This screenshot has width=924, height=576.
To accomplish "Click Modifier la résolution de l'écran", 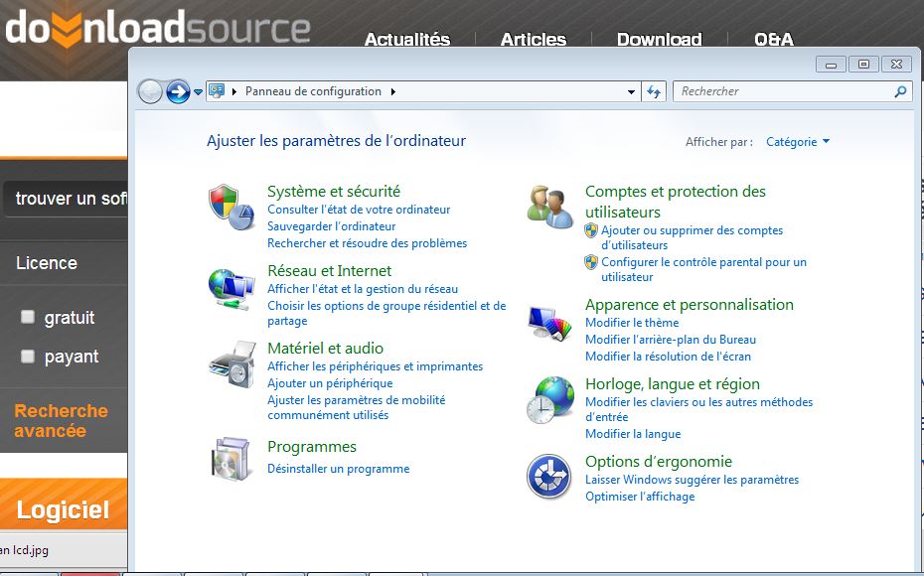I will [x=668, y=357].
